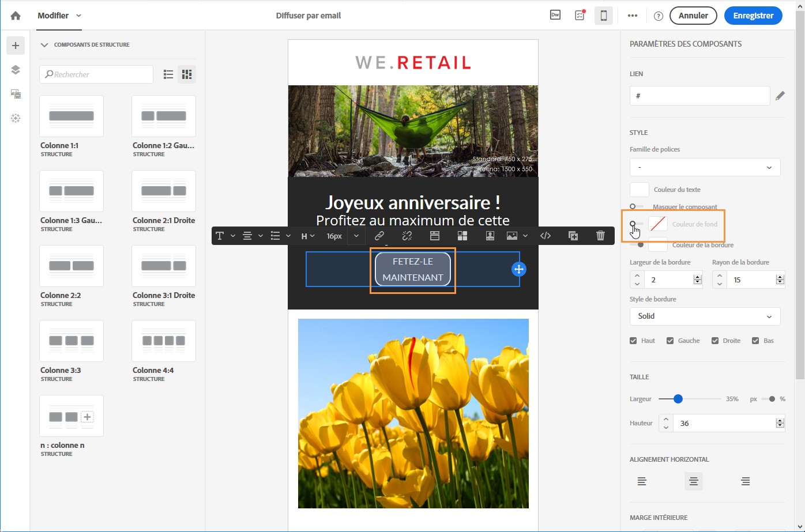Go to the home icon
Viewport: 805px width, 532px height.
click(16, 16)
